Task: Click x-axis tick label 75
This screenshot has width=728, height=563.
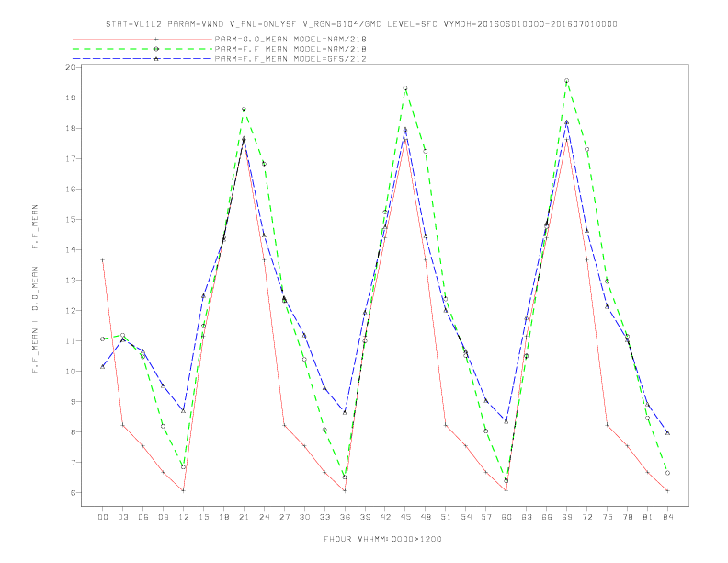Action: click(608, 517)
